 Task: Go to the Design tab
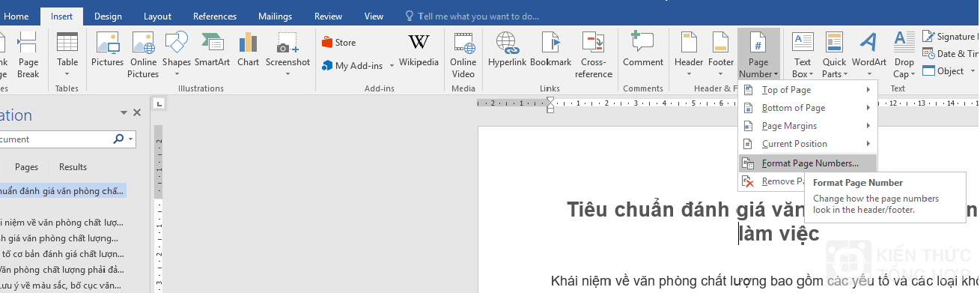[109, 16]
